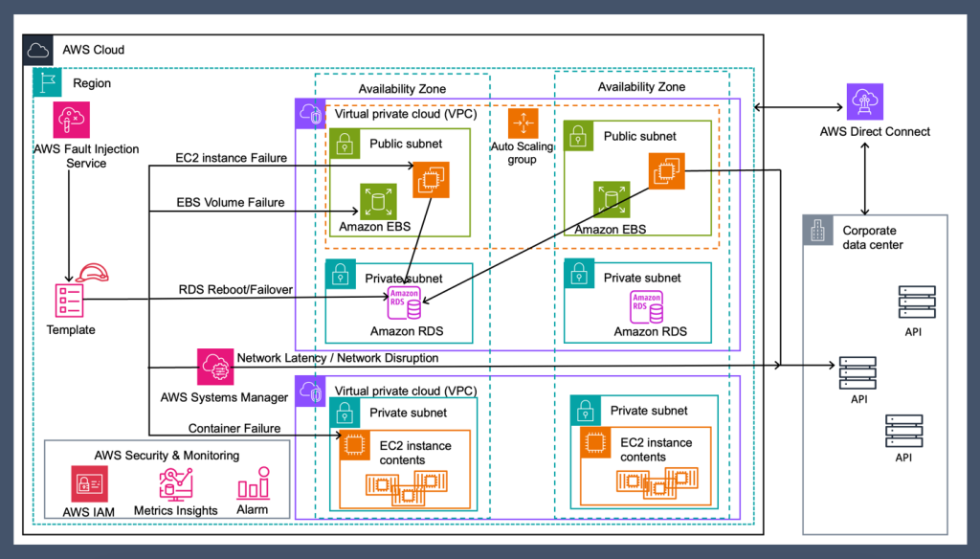This screenshot has width=980, height=559.
Task: Click the AWS Cloud header label
Action: click(93, 50)
